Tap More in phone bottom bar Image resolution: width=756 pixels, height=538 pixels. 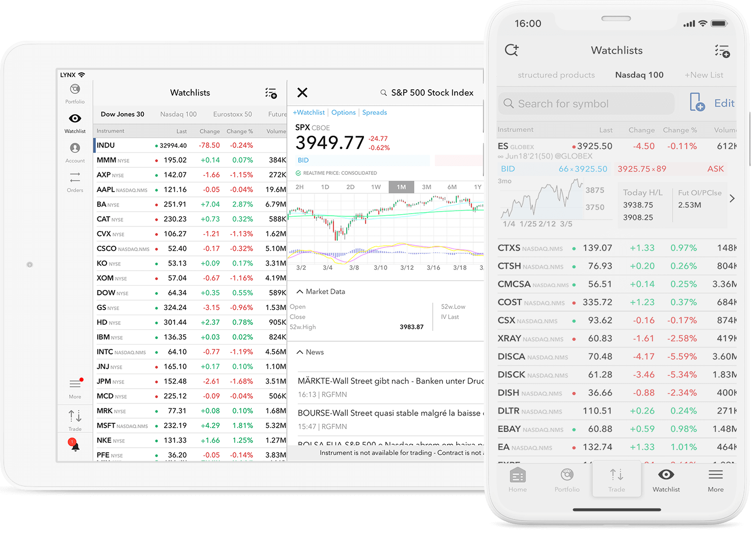(x=716, y=480)
